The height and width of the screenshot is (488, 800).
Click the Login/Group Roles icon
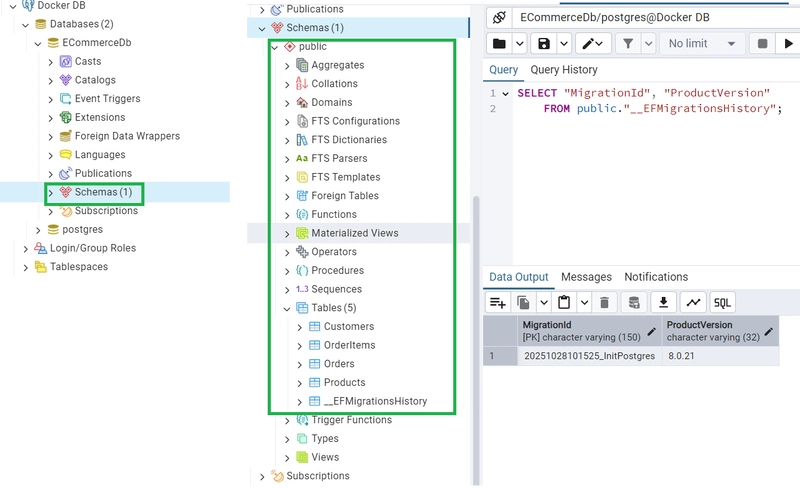[x=40, y=248]
